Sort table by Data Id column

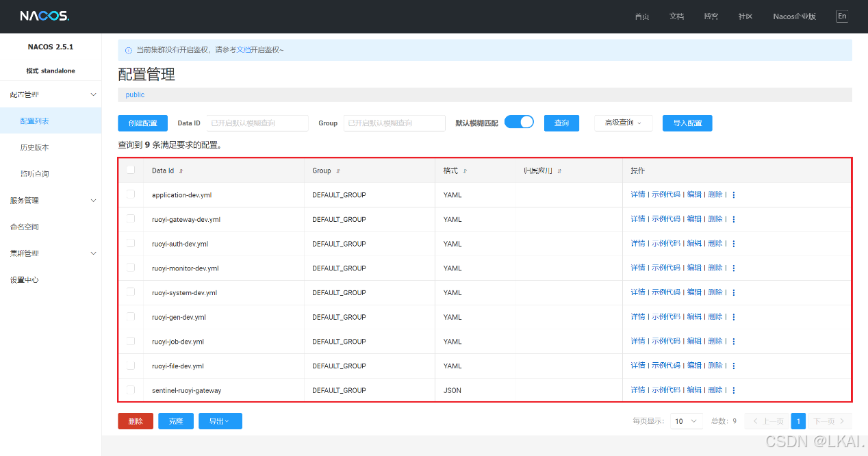click(181, 171)
